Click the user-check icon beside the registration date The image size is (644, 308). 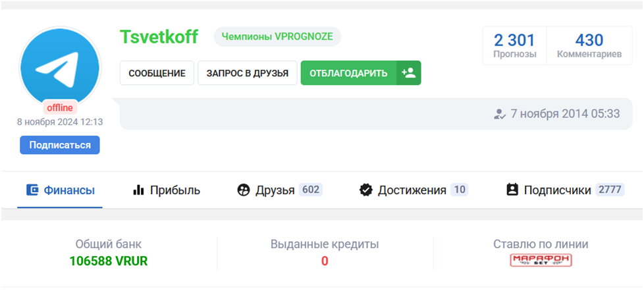pyautogui.click(x=499, y=114)
